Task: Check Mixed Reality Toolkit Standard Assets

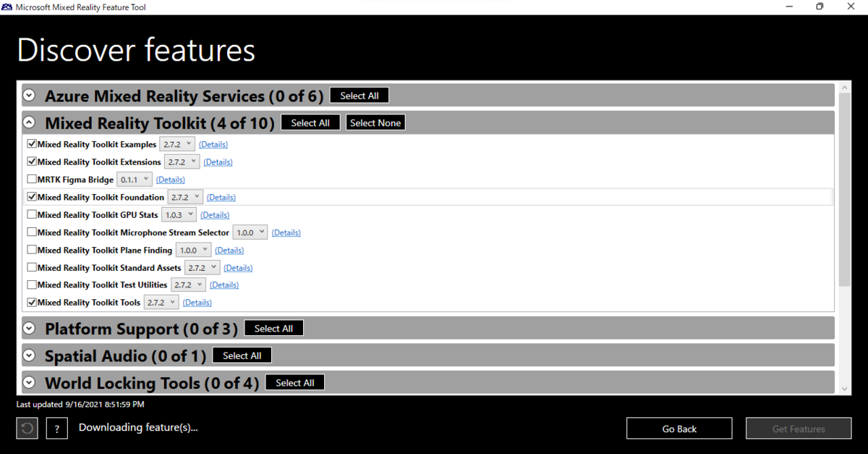Action: [32, 267]
